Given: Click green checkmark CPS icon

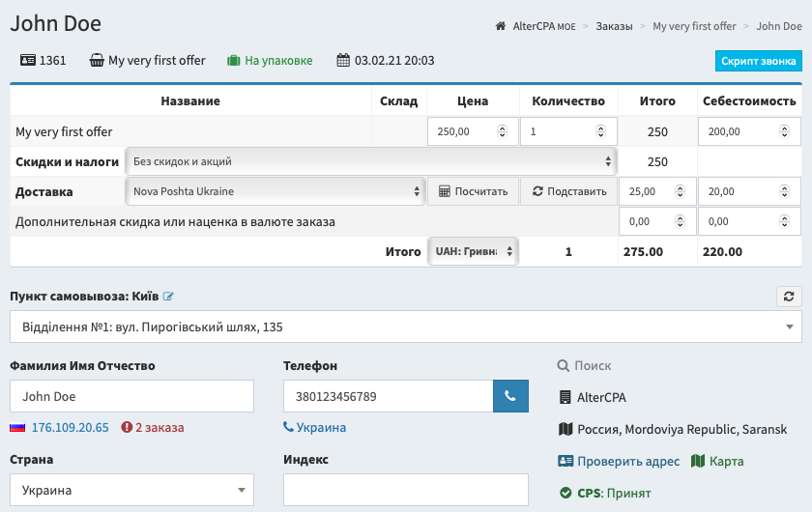Looking at the screenshot, I should click(x=565, y=493).
